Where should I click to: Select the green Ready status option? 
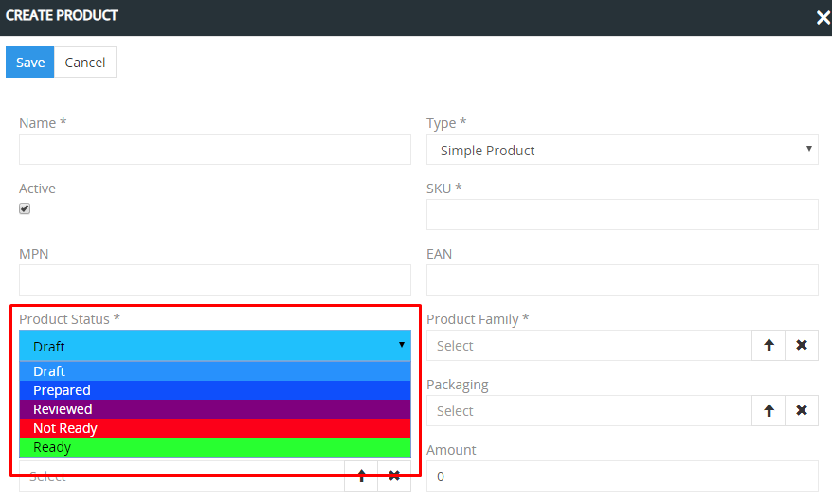click(x=215, y=447)
